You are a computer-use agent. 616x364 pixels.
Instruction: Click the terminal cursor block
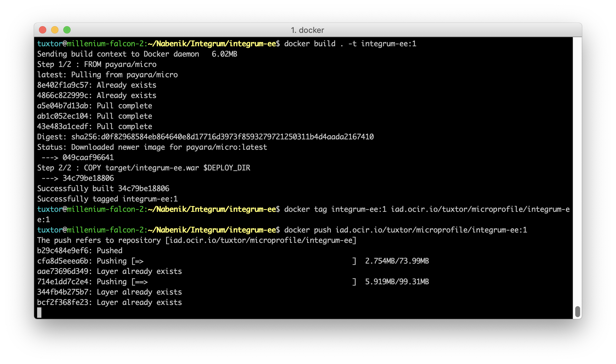pyautogui.click(x=39, y=313)
